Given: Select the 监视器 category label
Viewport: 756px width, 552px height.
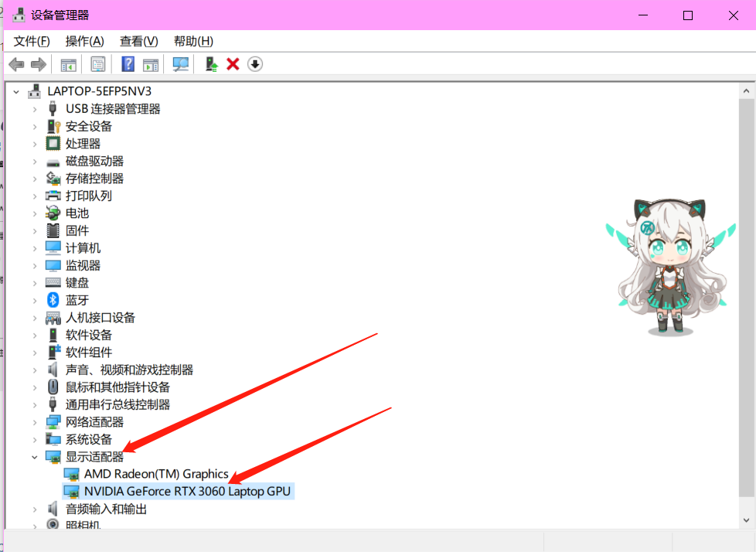Looking at the screenshot, I should [83, 266].
